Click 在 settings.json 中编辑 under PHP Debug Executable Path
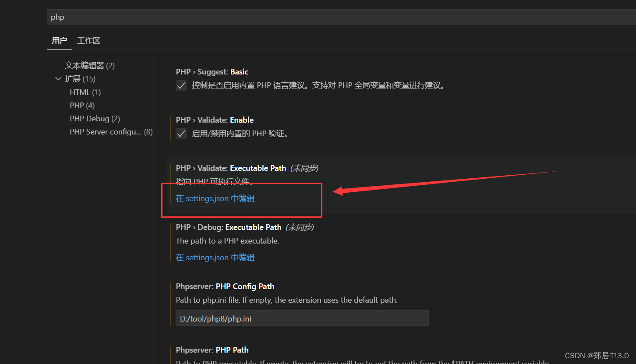This screenshot has width=636, height=364. click(x=215, y=257)
